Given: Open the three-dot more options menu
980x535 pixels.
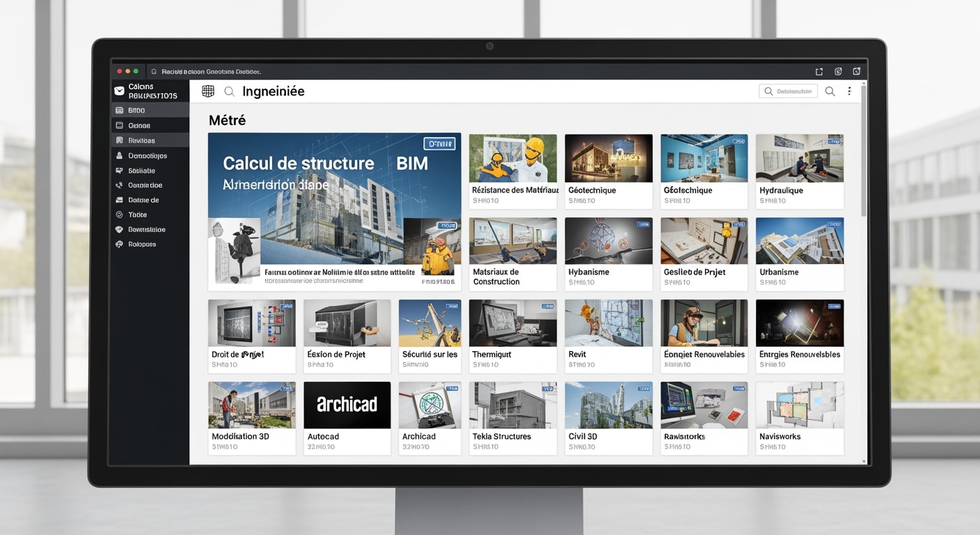Looking at the screenshot, I should pos(849,91).
